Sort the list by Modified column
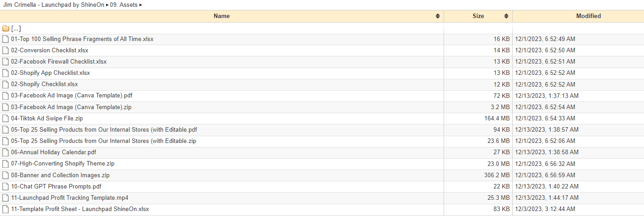644x216 pixels. [588, 16]
